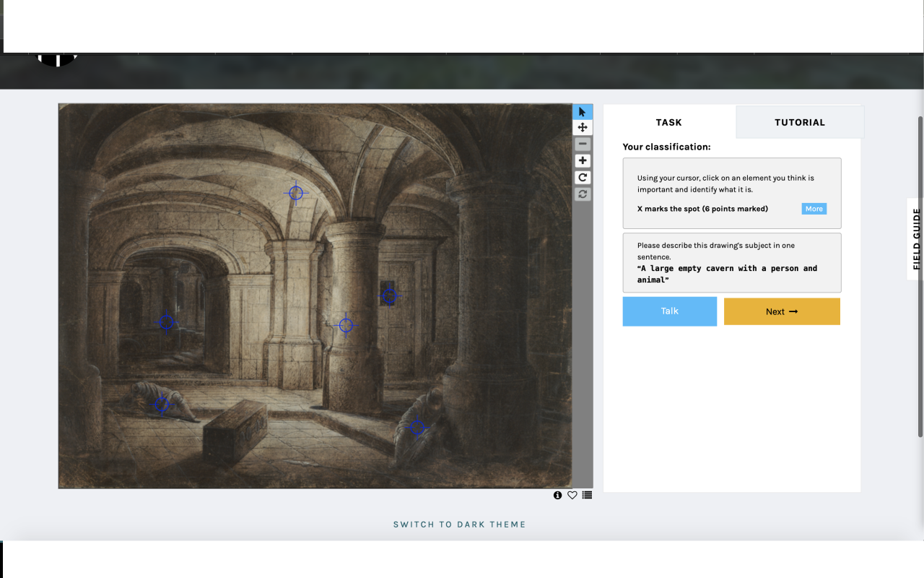Zoom in on the drawing
The height and width of the screenshot is (578, 924).
(583, 160)
